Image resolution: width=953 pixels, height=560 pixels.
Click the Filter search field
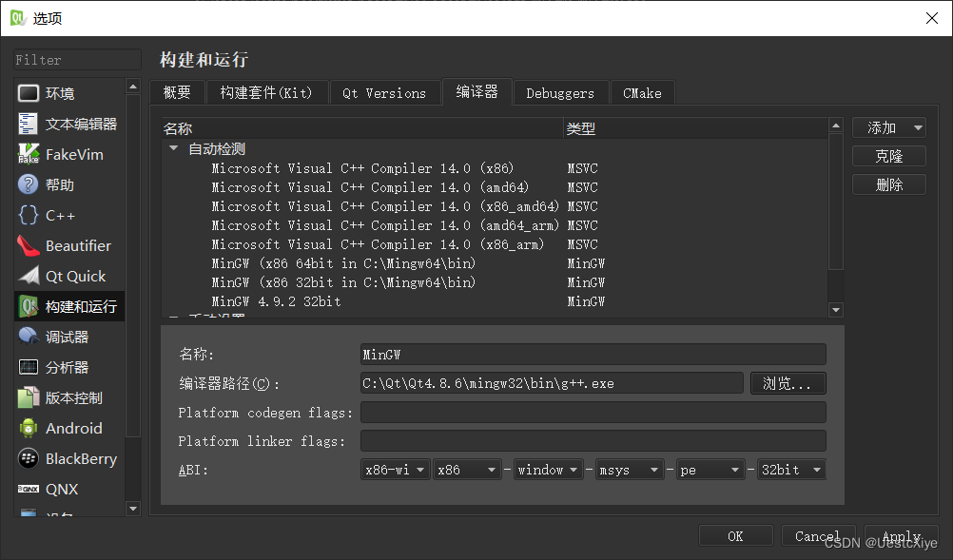77,60
